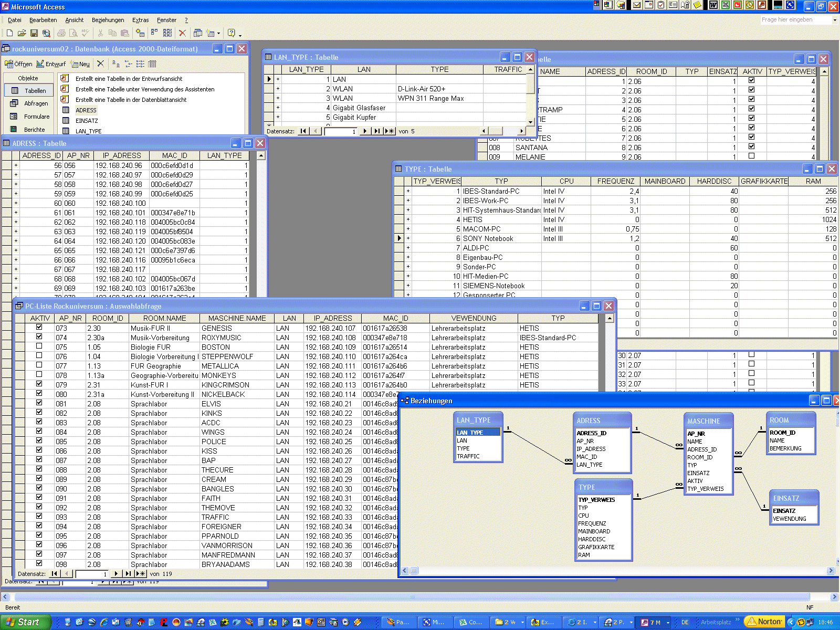Click the Show Table icon in toolbar

(x=140, y=33)
